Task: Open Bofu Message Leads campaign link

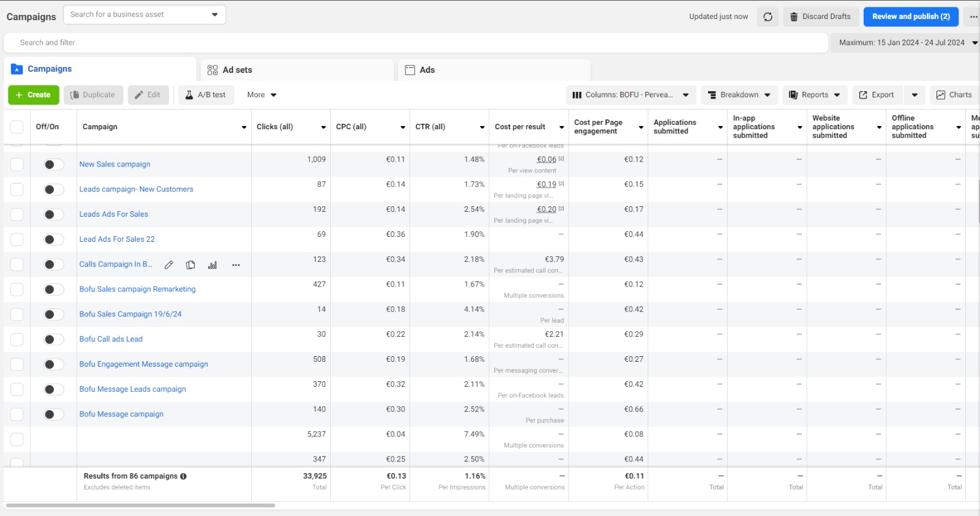Action: coord(132,389)
